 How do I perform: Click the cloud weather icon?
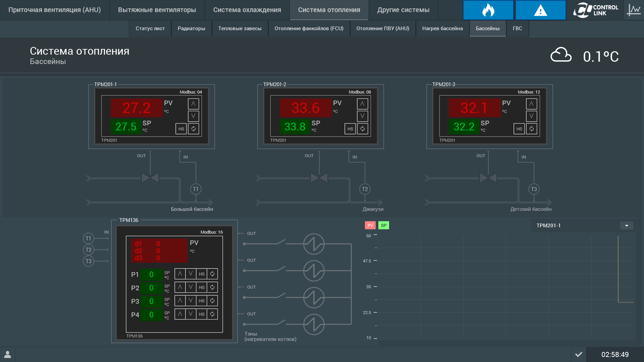point(561,55)
